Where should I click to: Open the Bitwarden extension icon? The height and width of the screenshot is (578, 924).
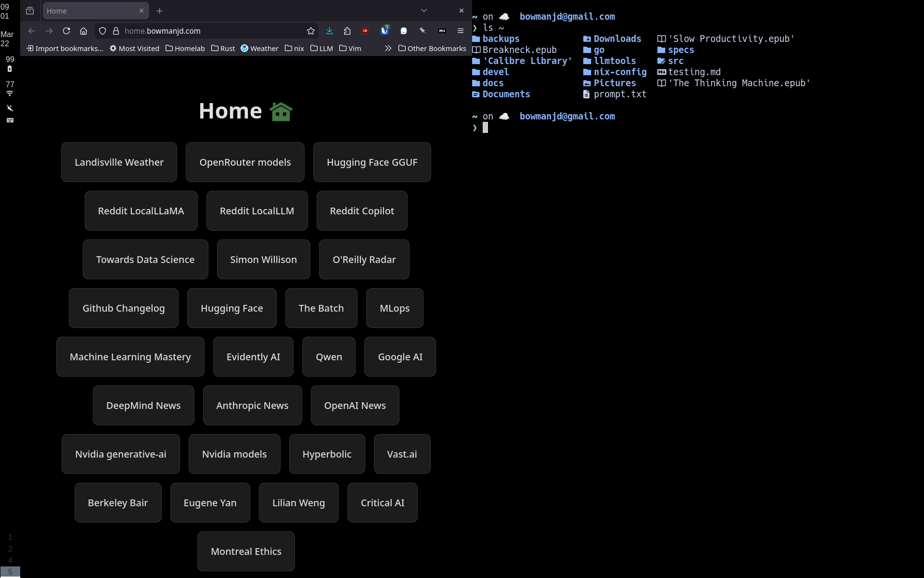pyautogui.click(x=384, y=31)
